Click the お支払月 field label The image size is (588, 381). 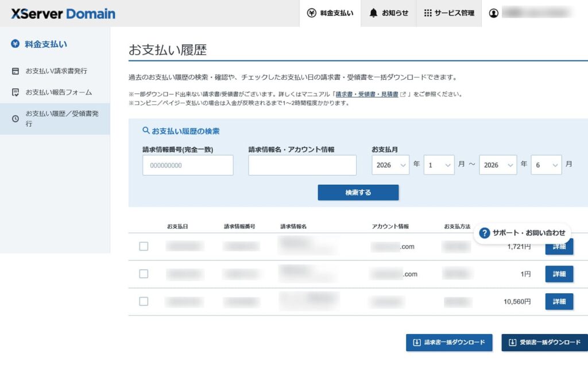[x=385, y=149]
